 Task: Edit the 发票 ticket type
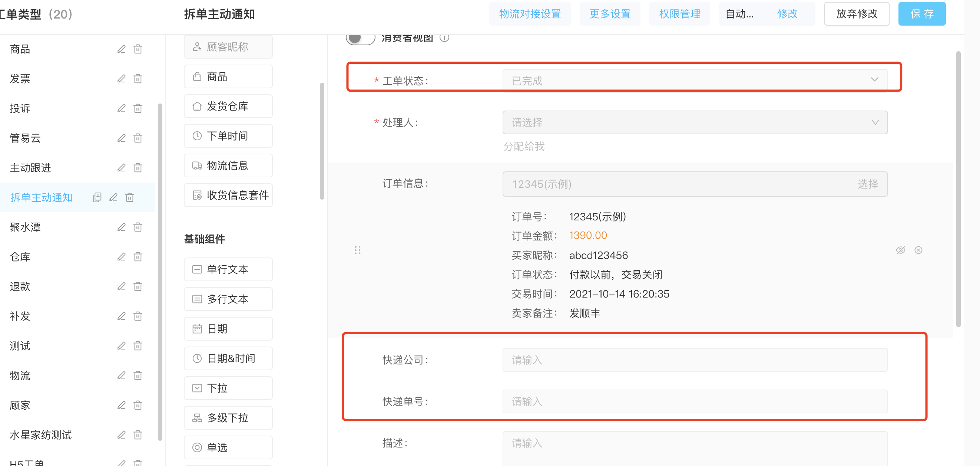click(121, 79)
